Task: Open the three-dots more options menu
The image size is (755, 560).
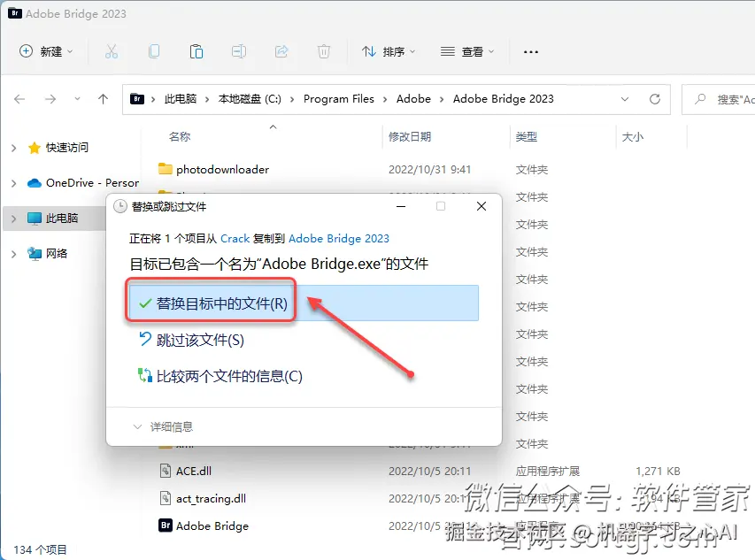Action: click(530, 51)
